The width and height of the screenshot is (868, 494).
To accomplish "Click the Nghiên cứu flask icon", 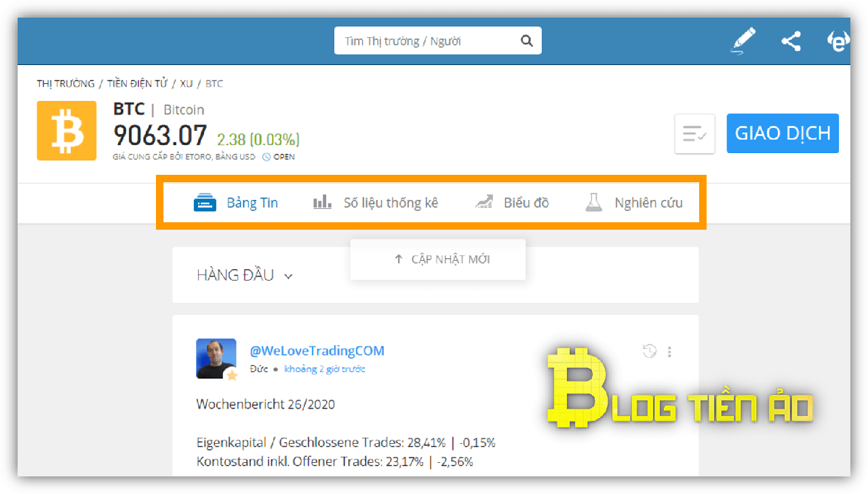I will click(x=594, y=202).
